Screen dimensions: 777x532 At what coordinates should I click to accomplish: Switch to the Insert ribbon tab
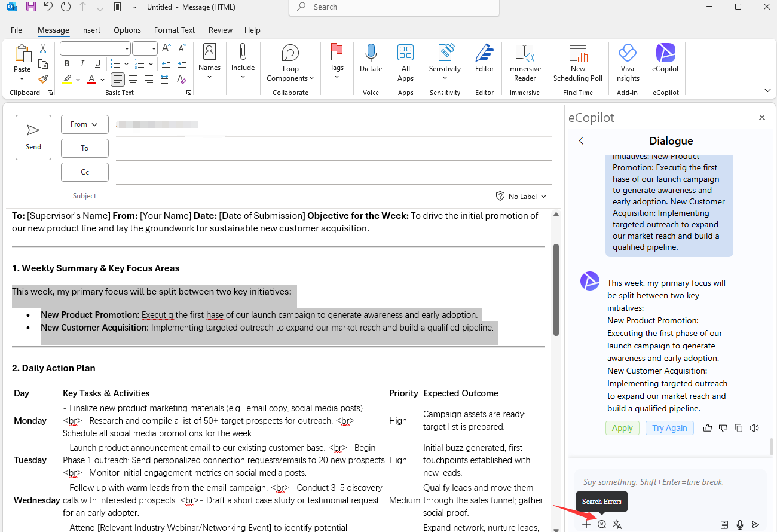pyautogui.click(x=91, y=30)
